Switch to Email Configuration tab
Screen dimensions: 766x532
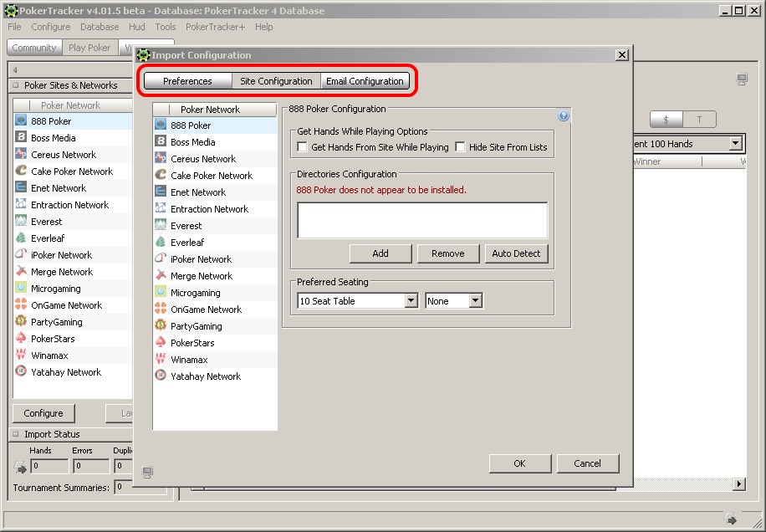[365, 80]
